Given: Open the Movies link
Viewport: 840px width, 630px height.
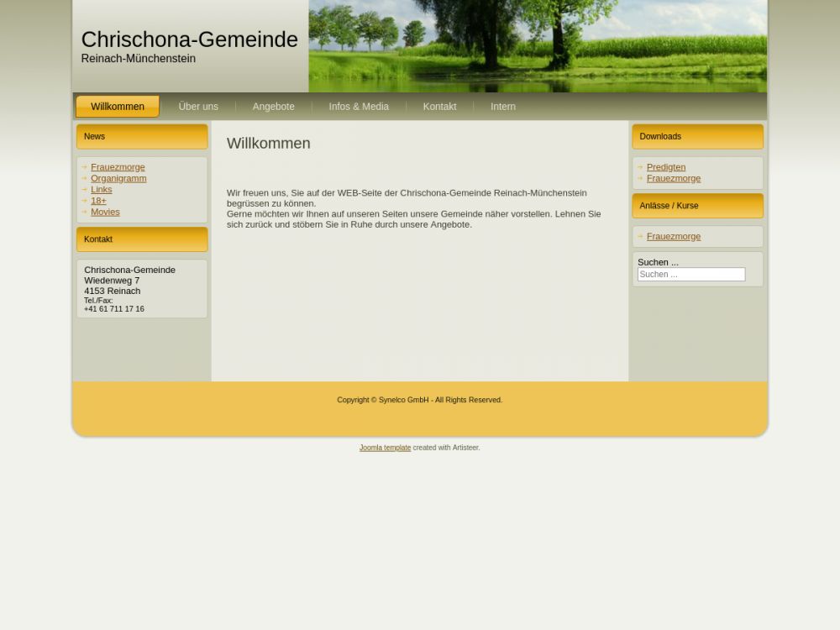Looking at the screenshot, I should click(x=105, y=212).
